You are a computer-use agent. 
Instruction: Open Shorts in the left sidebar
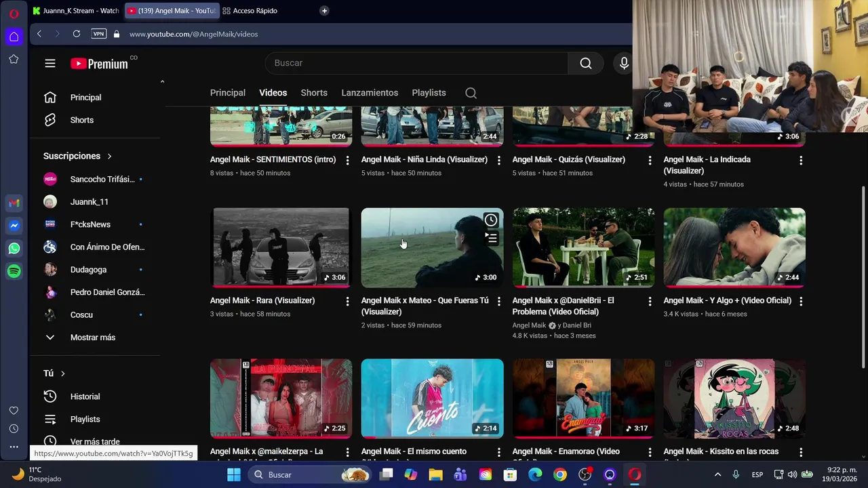[x=82, y=120]
